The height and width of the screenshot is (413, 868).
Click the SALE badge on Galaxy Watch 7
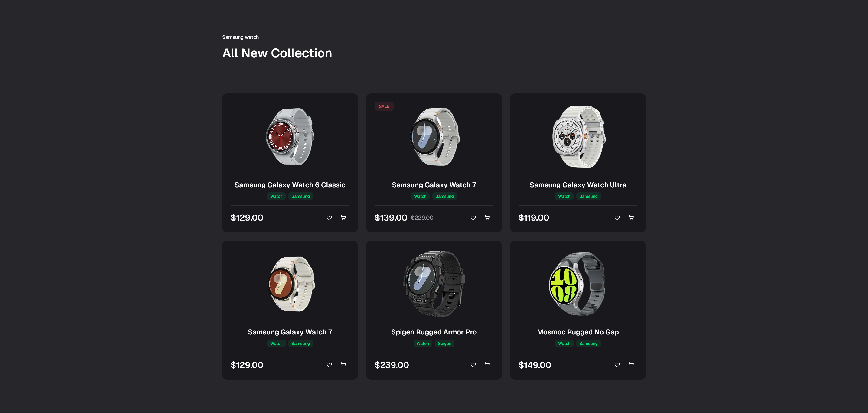click(x=384, y=106)
